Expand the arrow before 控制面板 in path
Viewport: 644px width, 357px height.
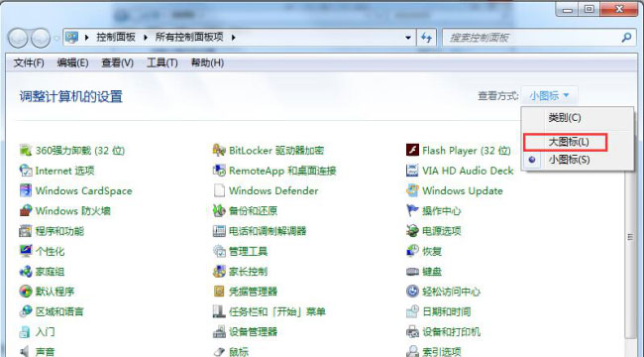tap(86, 38)
